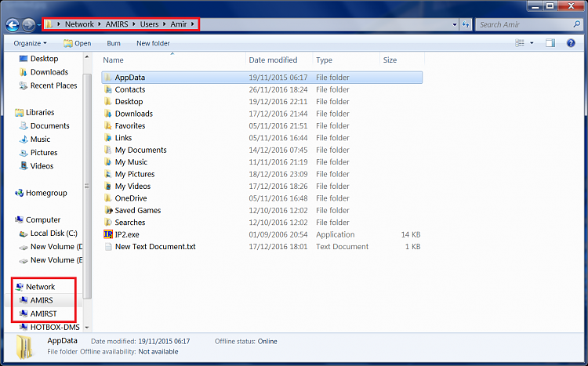Select Network in the navigation pane

tap(40, 287)
